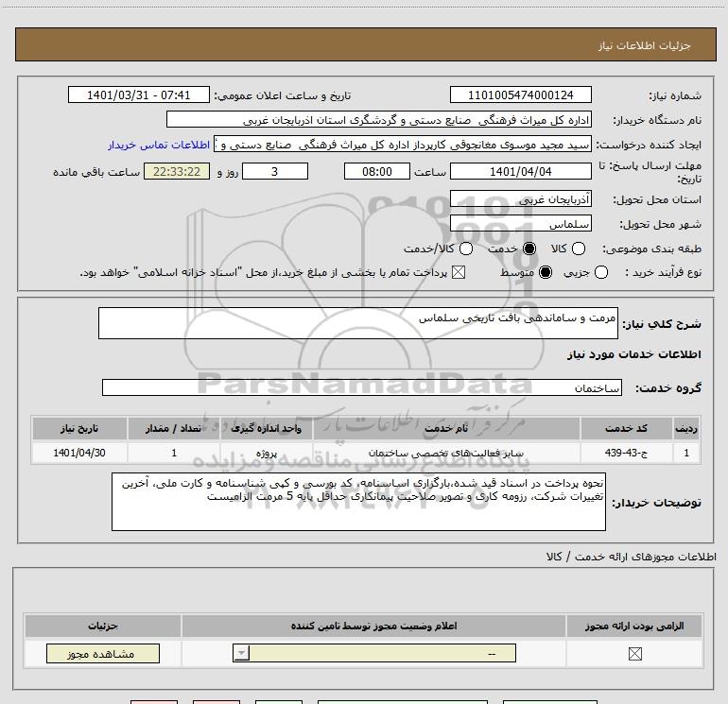The image size is (728, 704).
Task: Click the deadline date field 1401/04/04
Action: click(520, 171)
